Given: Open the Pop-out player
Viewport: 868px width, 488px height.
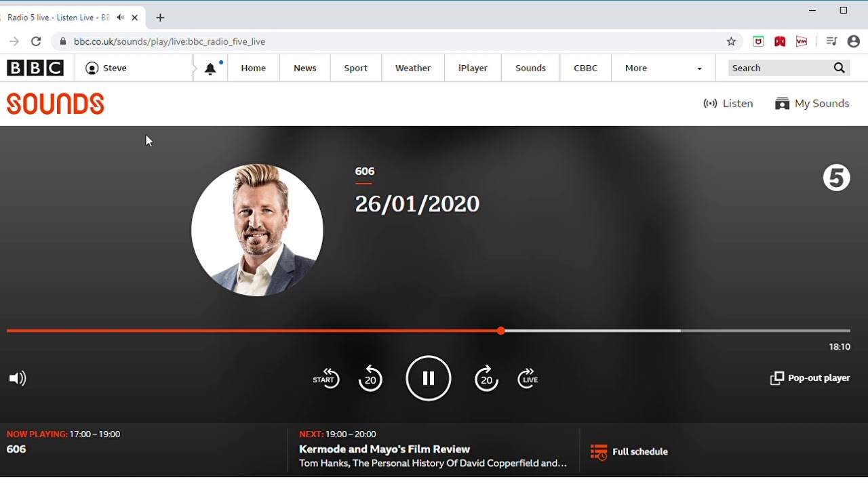Looking at the screenshot, I should pos(810,378).
